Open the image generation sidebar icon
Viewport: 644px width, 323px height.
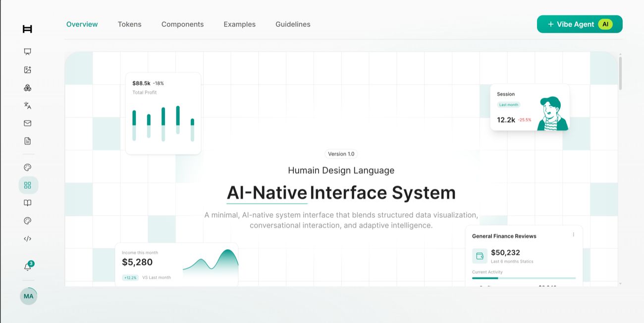click(28, 70)
